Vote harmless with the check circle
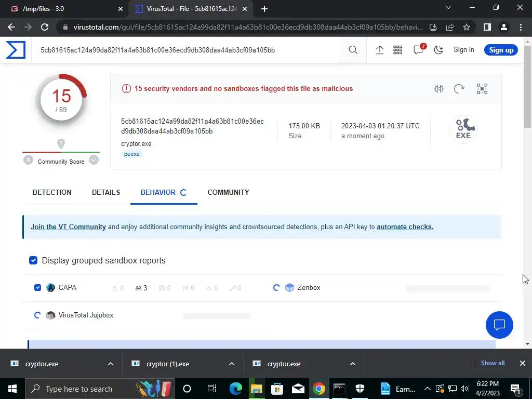The width and height of the screenshot is (532, 399). (x=94, y=160)
